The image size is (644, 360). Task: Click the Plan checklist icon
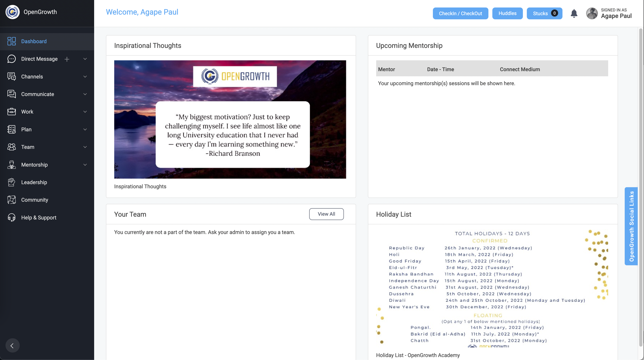(11, 129)
